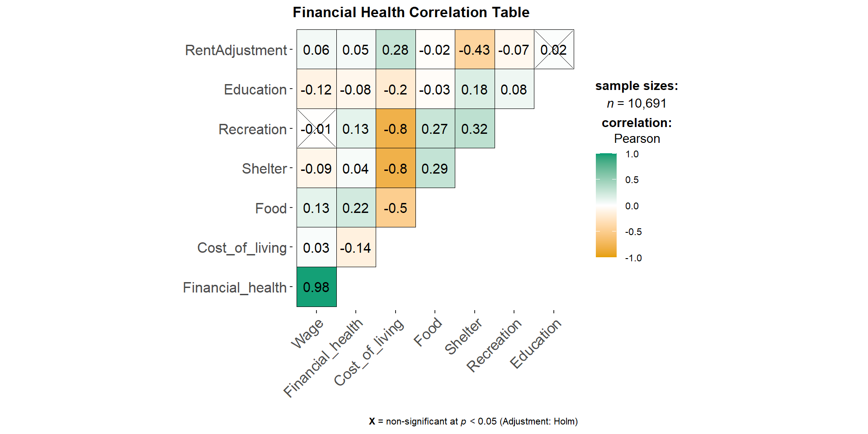Viewport: 868px width, 434px height.
Task: Select the -0.43 orange correlation cell
Action: (x=474, y=50)
